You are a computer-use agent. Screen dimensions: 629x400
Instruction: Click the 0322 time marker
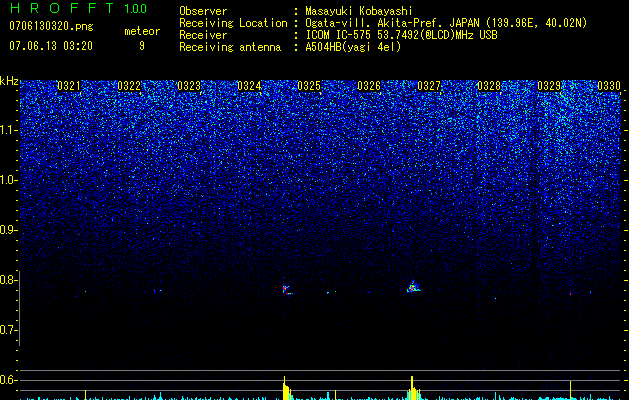point(129,86)
